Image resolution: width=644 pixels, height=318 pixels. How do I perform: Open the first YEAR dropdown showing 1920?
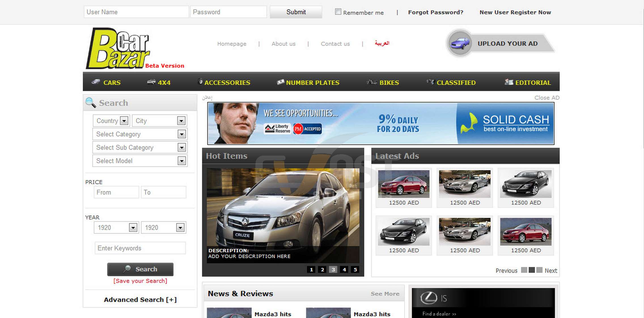point(116,228)
